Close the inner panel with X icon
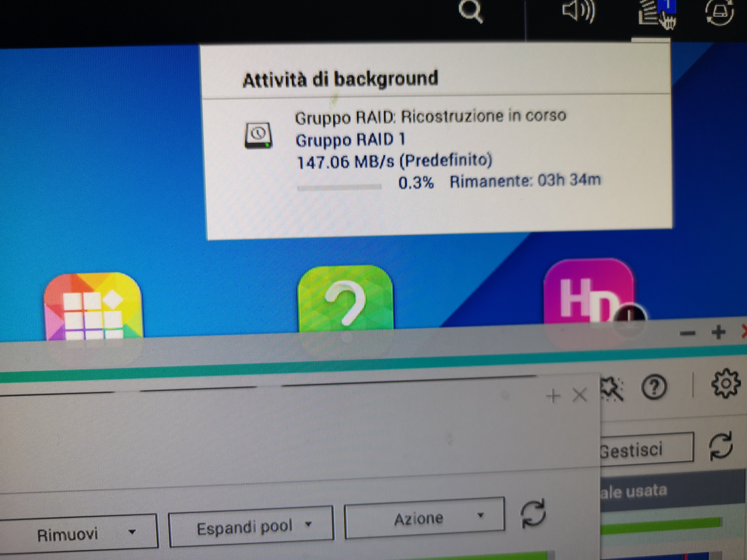The image size is (747, 560). click(580, 395)
